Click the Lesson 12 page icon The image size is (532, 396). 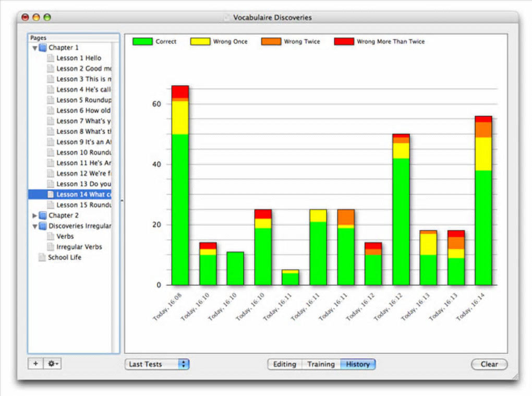coord(51,174)
